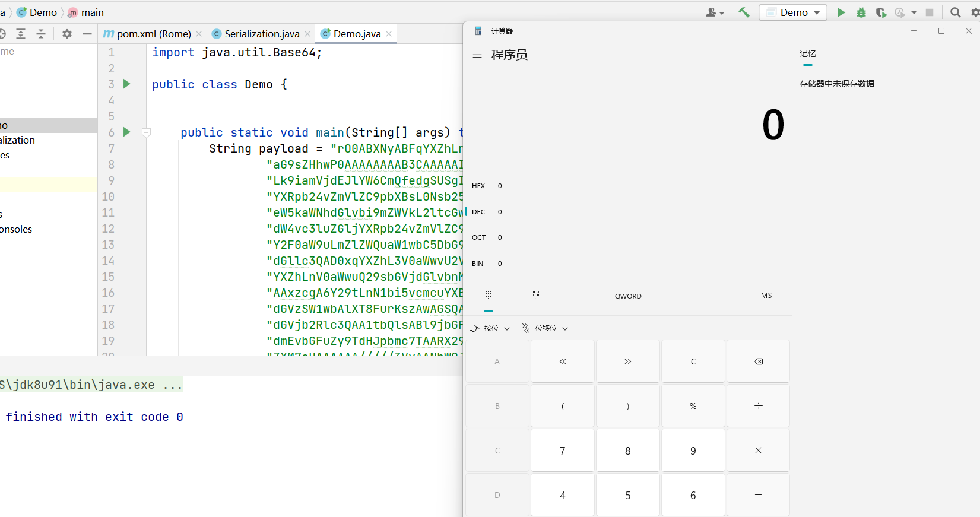Screen dimensions: 980x517
Task: Click the percent modulo calculator key
Action: coord(693,406)
